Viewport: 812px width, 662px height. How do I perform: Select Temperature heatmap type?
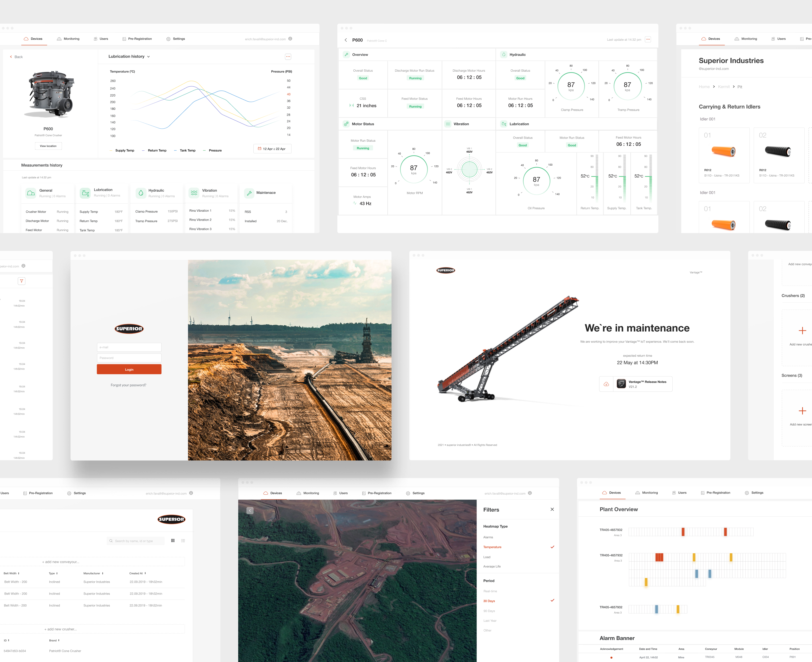[492, 547]
